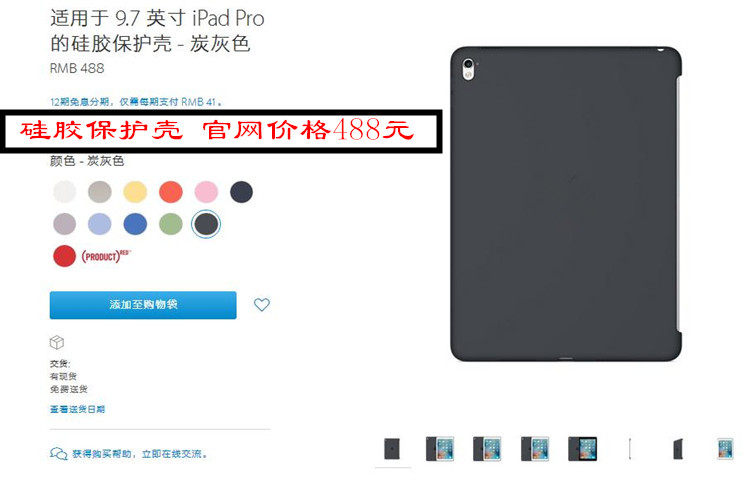Click the delivery box icon
This screenshot has width=750, height=500.
pyautogui.click(x=57, y=342)
